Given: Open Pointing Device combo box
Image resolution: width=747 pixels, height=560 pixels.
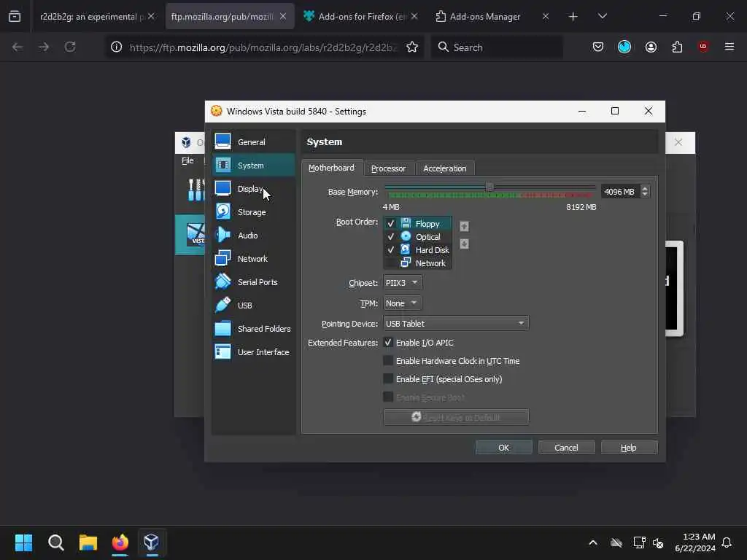Looking at the screenshot, I should click(x=456, y=323).
